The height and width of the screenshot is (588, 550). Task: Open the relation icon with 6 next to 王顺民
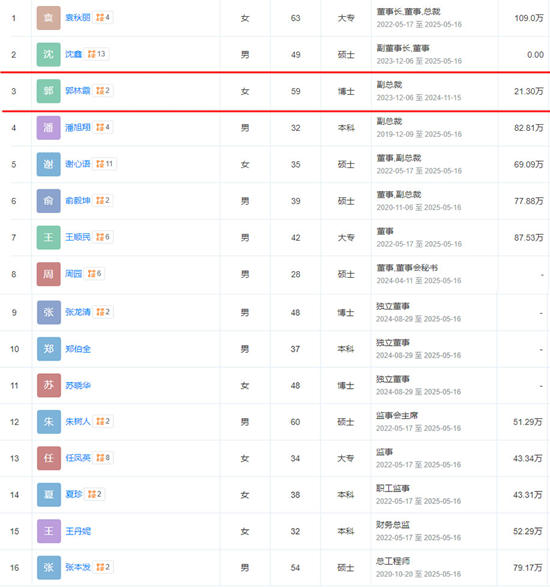click(103, 237)
